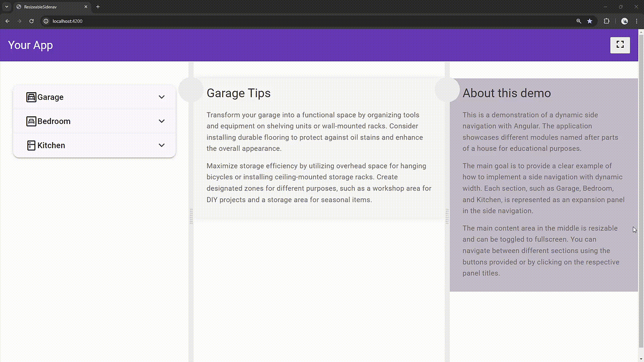Select the ResizeableSidenav browser tab
The image size is (644, 362).
pyautogui.click(x=48, y=7)
